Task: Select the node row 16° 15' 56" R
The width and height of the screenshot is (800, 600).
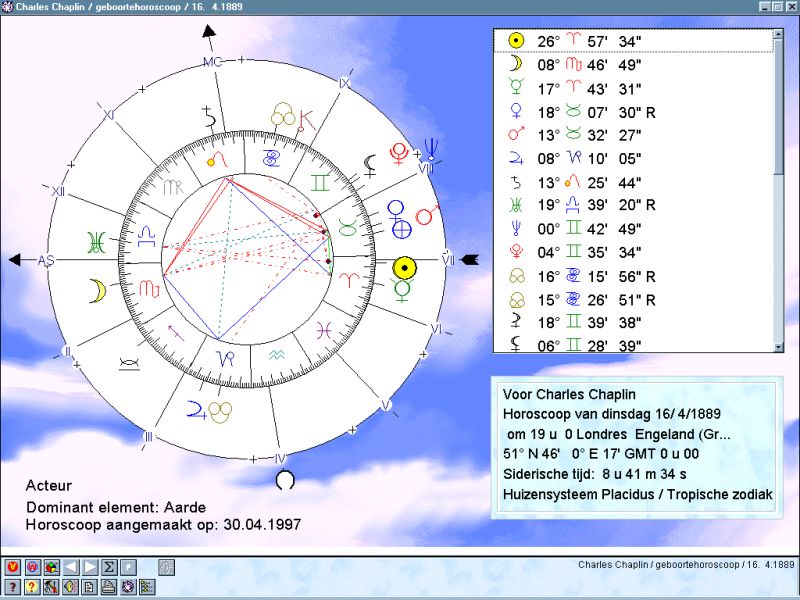Action: coord(634,276)
